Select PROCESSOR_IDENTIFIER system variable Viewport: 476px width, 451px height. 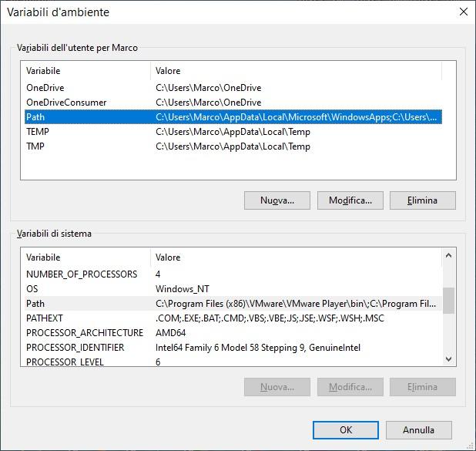tap(82, 348)
